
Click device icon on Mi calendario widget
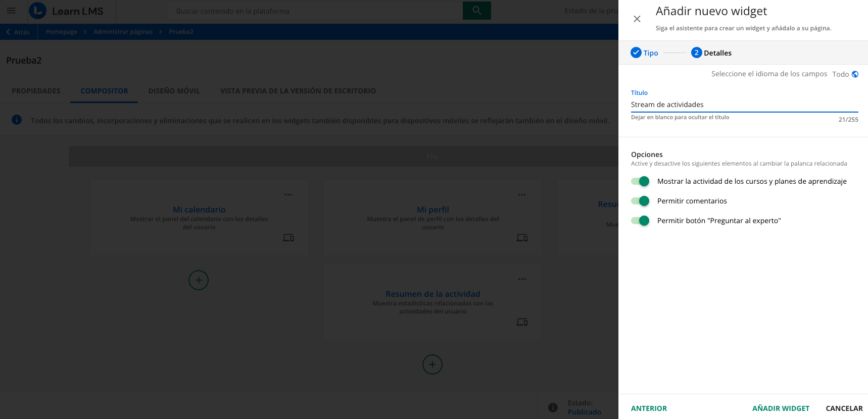pos(288,238)
